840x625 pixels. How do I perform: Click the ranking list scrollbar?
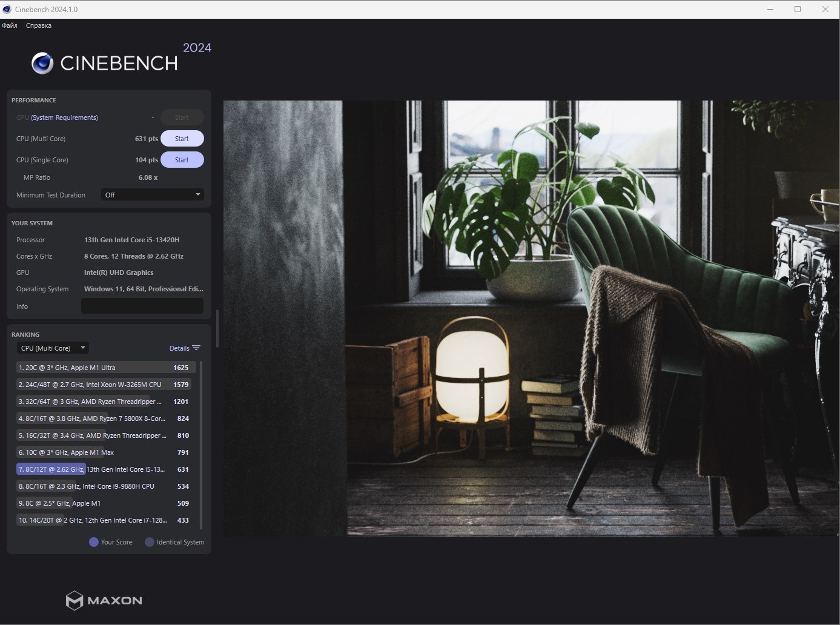tap(200, 445)
